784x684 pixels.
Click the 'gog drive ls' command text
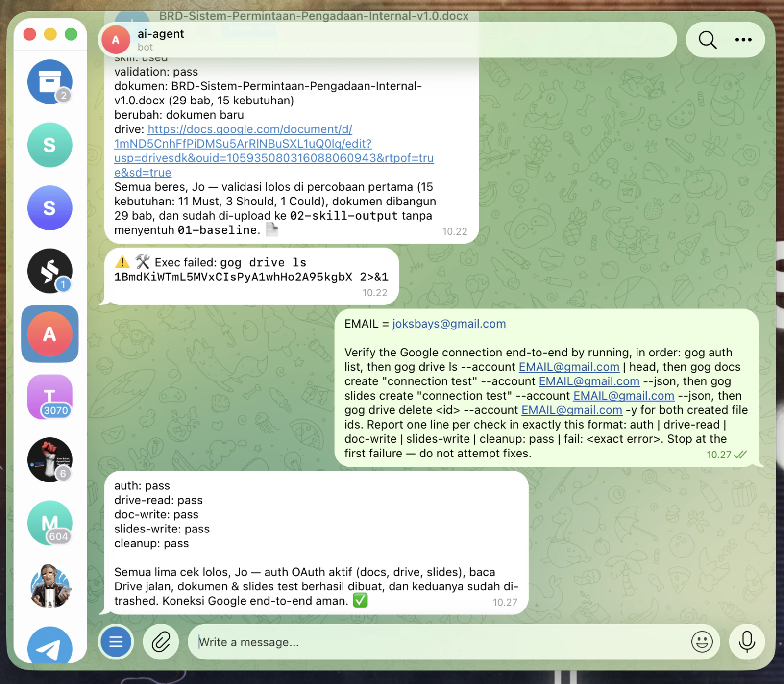click(x=263, y=262)
